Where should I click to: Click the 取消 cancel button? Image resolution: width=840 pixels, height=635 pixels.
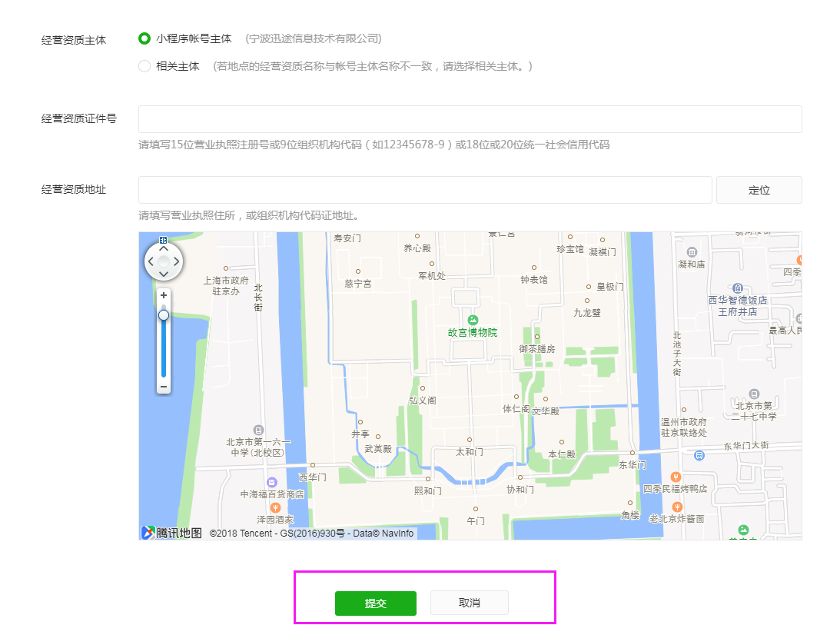pyautogui.click(x=469, y=603)
